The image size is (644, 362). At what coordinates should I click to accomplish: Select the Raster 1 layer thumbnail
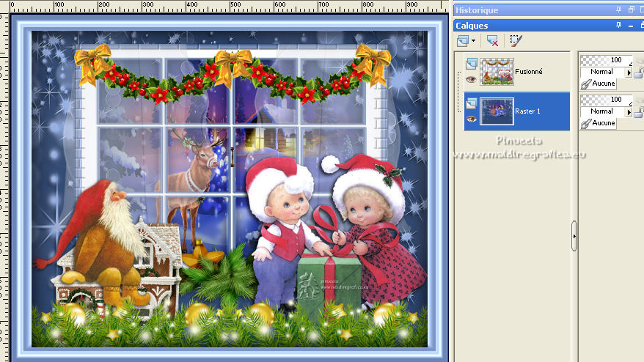497,111
